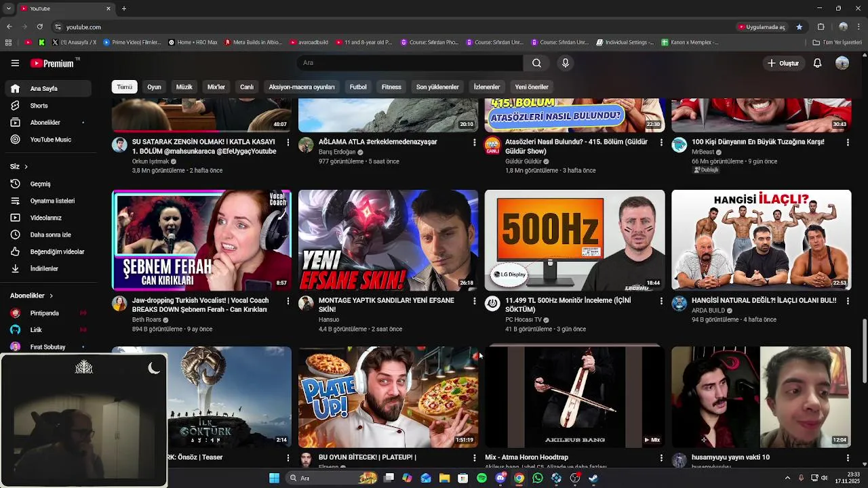Select the Tümü filter chip
This screenshot has height=488, width=868.
click(x=125, y=87)
